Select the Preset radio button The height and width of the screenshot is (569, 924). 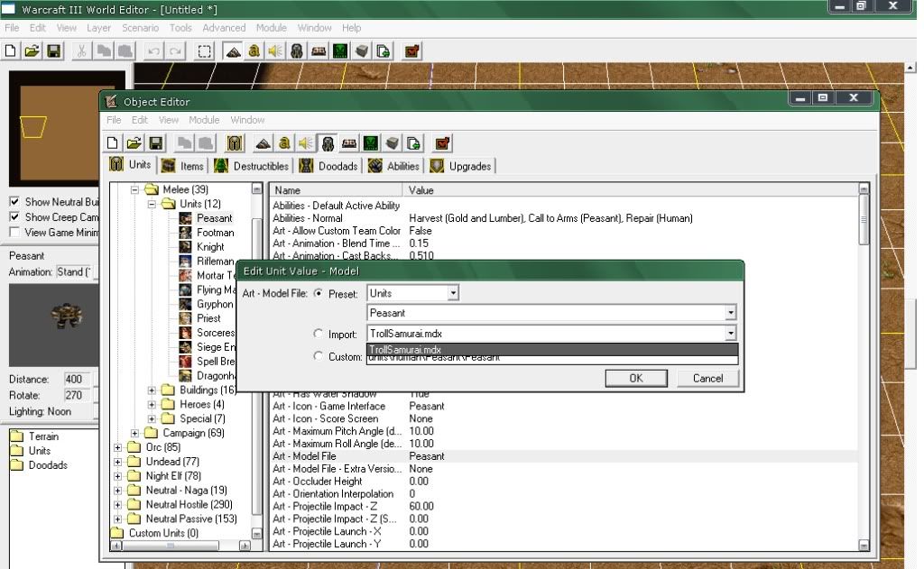[319, 293]
